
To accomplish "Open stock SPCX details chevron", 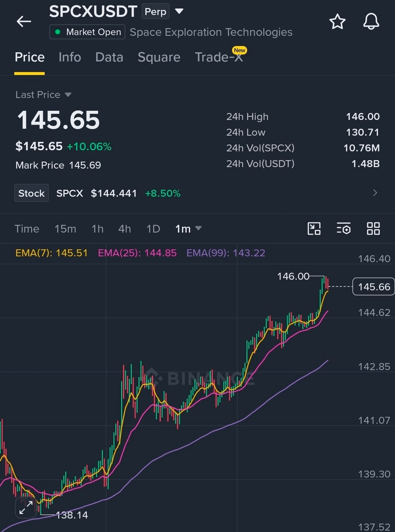I will 375,193.
